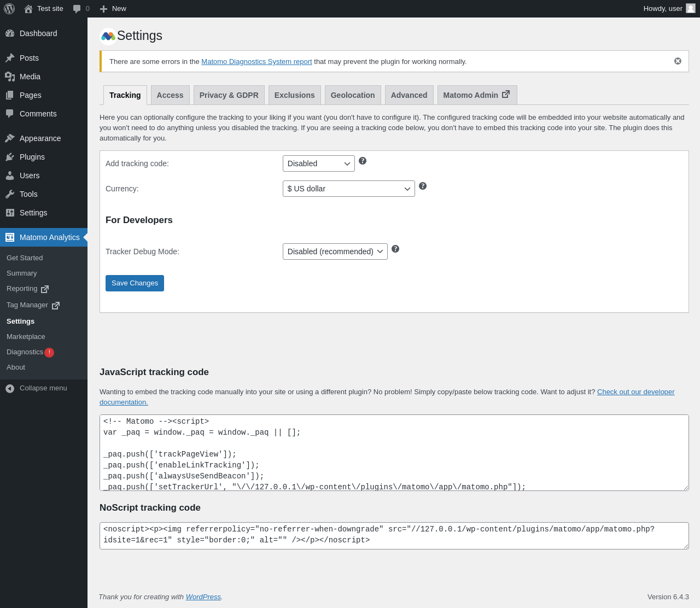Switch to the Privacy & GDPR tab
The image size is (700, 608).
229,95
